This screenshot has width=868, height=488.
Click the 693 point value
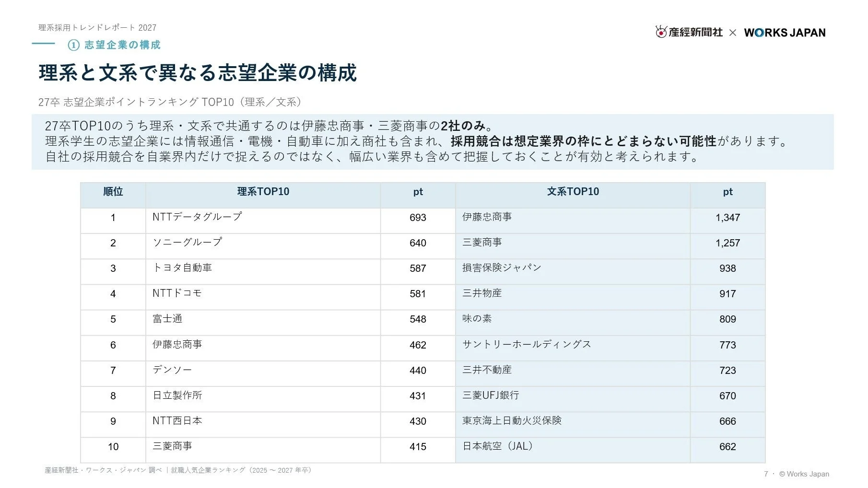pyautogui.click(x=418, y=218)
